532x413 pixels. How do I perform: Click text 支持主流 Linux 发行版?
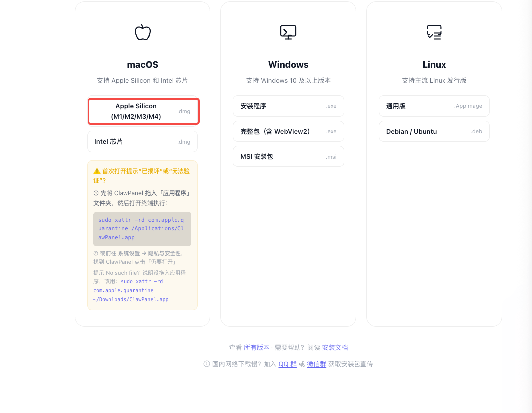tap(434, 81)
